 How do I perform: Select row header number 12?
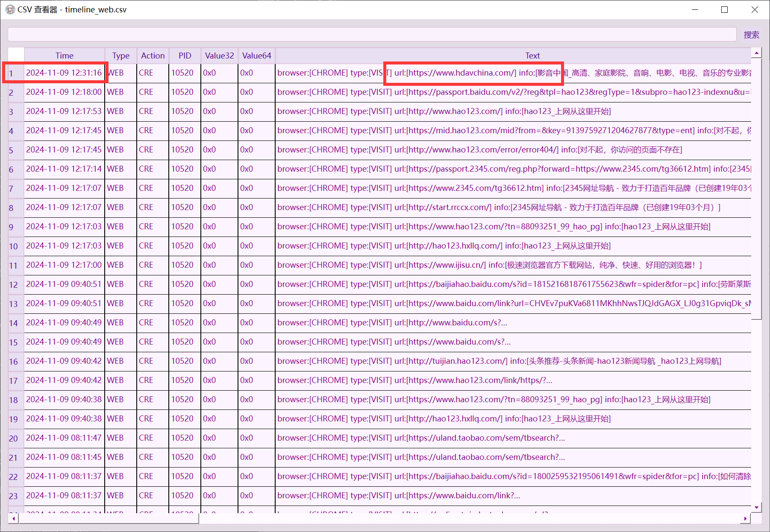point(16,284)
